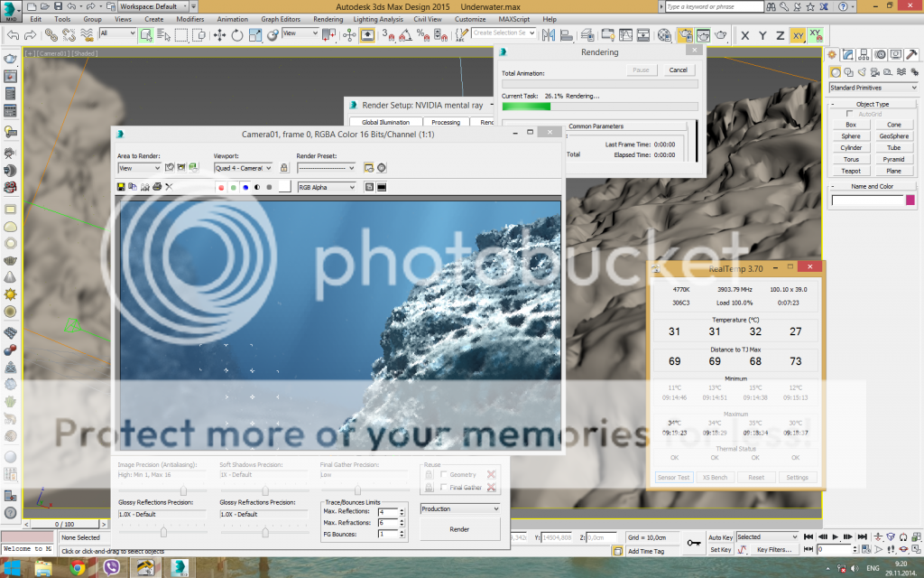Click the Max. Reflections value field
924x578 pixels.
click(388, 511)
